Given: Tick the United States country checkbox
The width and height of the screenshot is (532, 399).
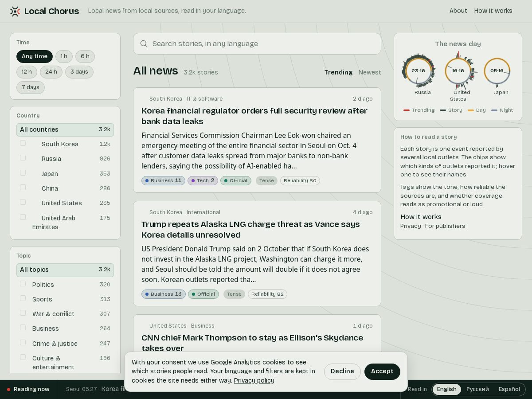Looking at the screenshot, I should tap(23, 202).
